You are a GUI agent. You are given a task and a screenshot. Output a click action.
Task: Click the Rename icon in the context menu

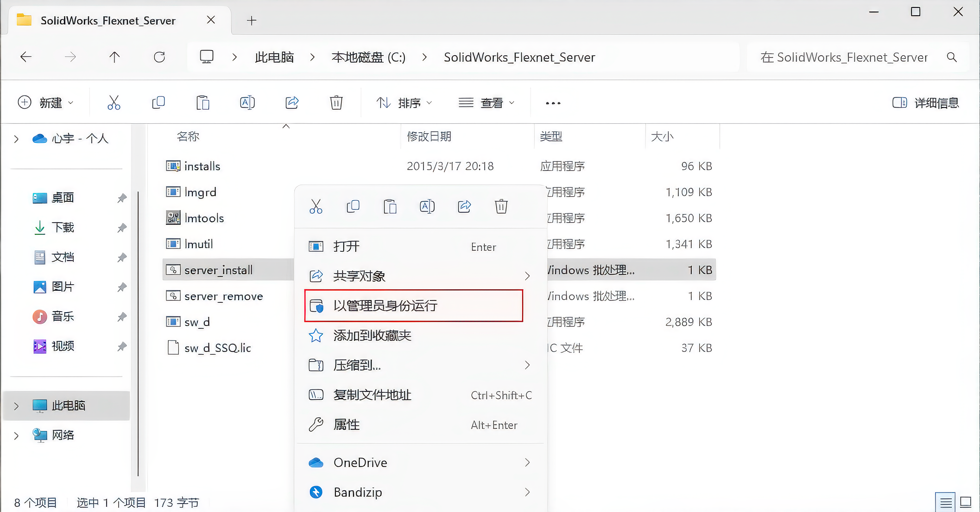pyautogui.click(x=427, y=206)
